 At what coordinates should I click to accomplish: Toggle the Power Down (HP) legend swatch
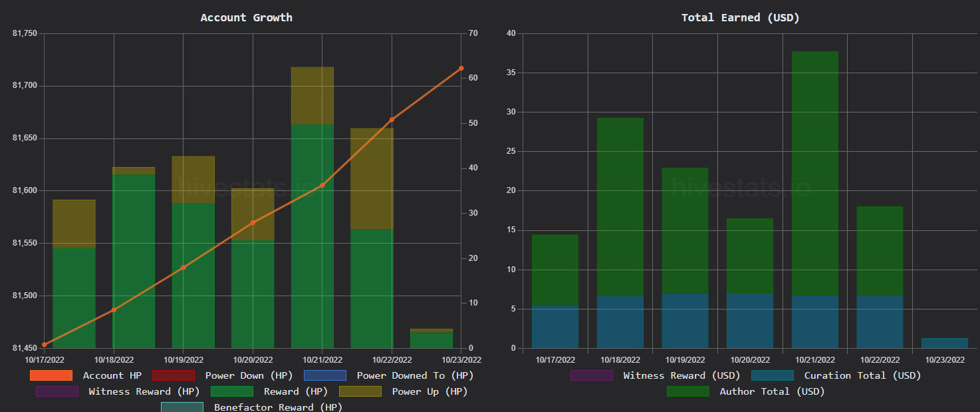(174, 375)
